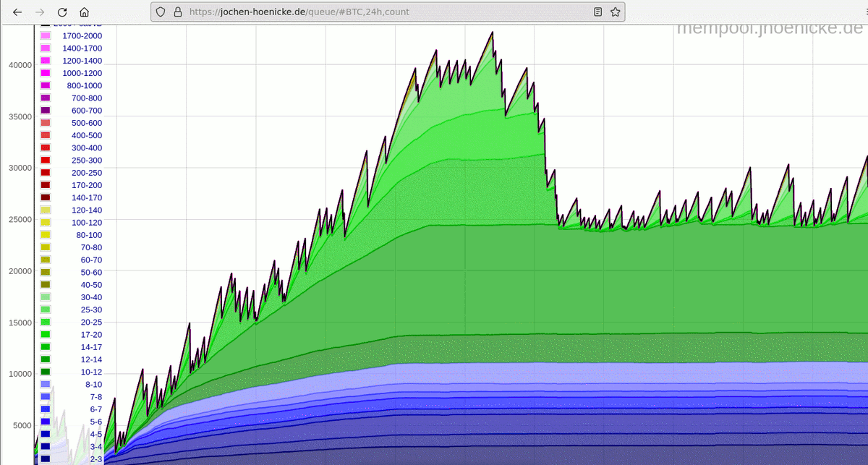Toggle the 2-3 legend label

95,458
